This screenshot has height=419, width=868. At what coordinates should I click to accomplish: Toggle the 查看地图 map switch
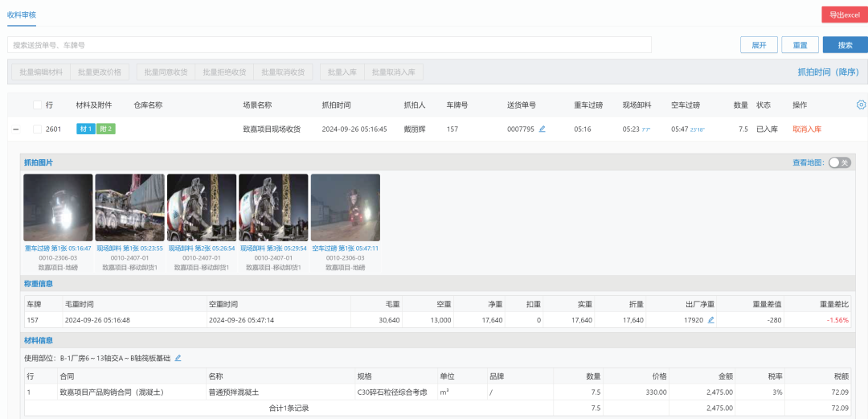[x=839, y=162]
